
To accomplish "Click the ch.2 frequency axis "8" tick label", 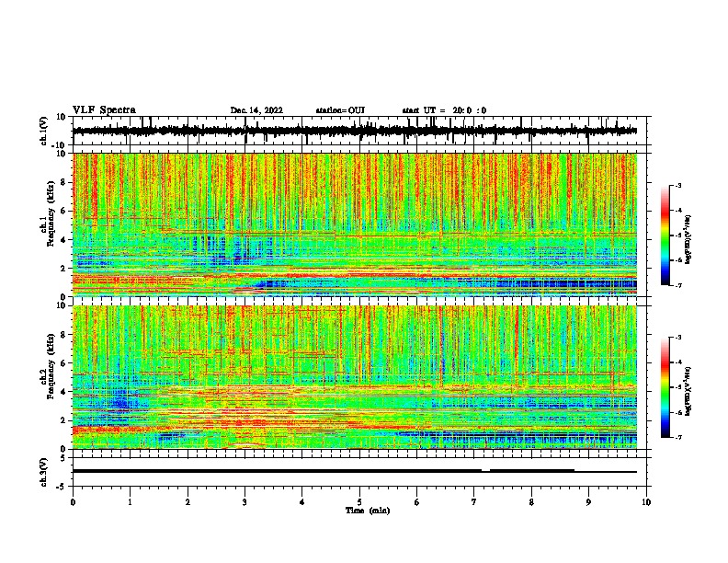I will tap(63, 335).
